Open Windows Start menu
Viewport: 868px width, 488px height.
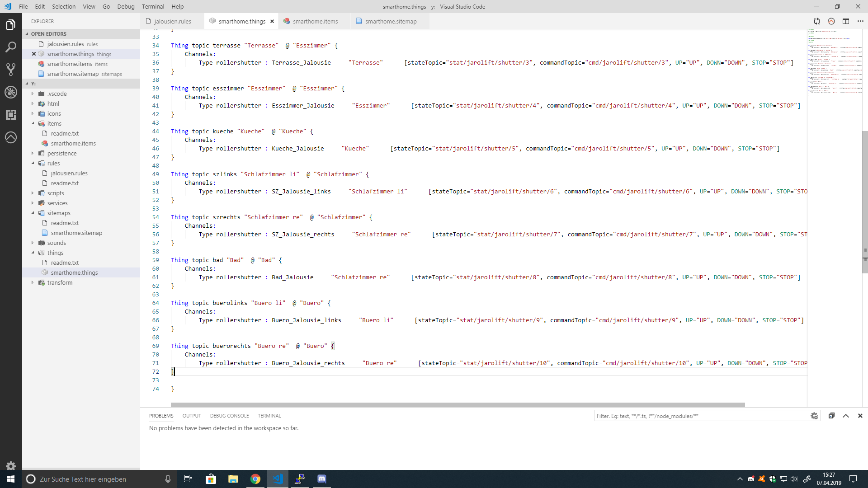point(11,479)
